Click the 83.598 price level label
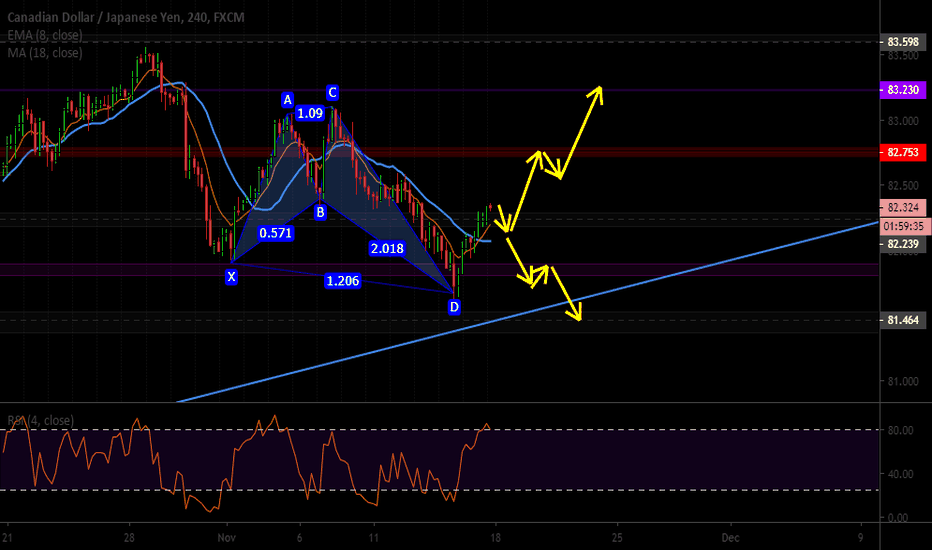932x550 pixels. [x=903, y=43]
